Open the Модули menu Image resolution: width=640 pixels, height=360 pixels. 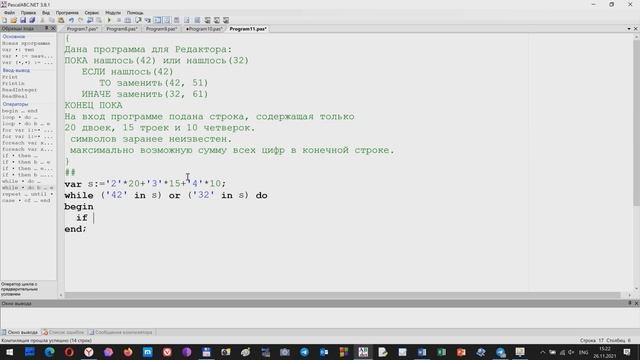coord(113,13)
